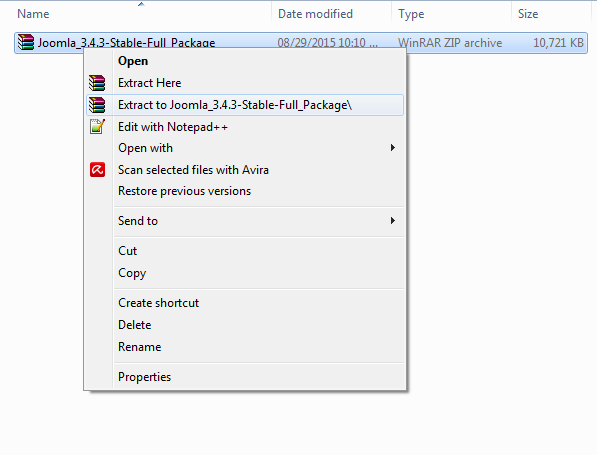
Task: Click the red Avira scan icon
Action: [97, 170]
